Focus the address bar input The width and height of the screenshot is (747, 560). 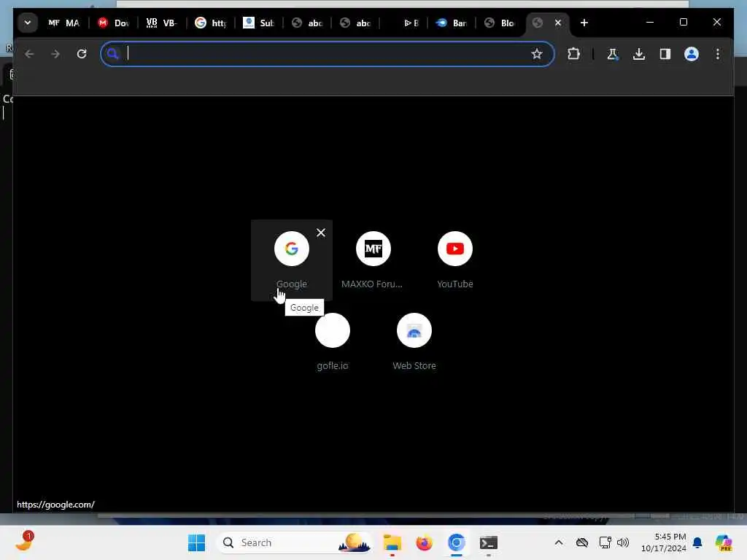coord(326,54)
